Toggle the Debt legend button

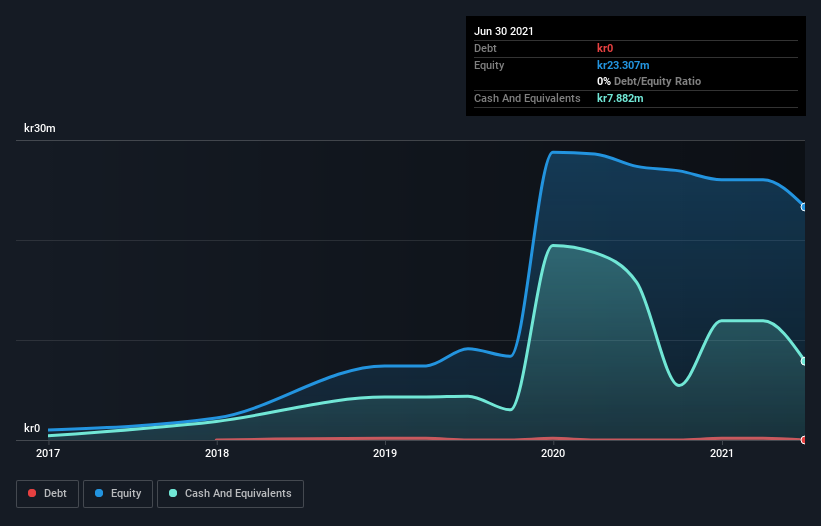coord(47,494)
